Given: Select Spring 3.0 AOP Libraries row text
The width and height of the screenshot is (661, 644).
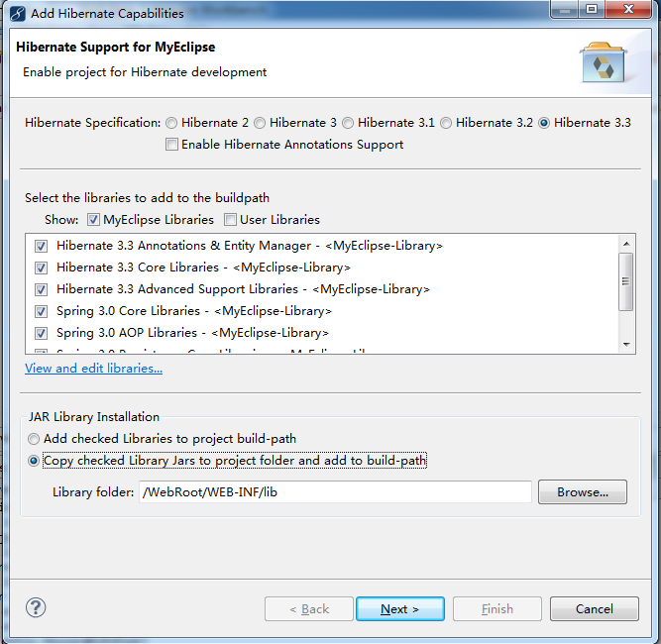Looking at the screenshot, I should pyautogui.click(x=192, y=333).
